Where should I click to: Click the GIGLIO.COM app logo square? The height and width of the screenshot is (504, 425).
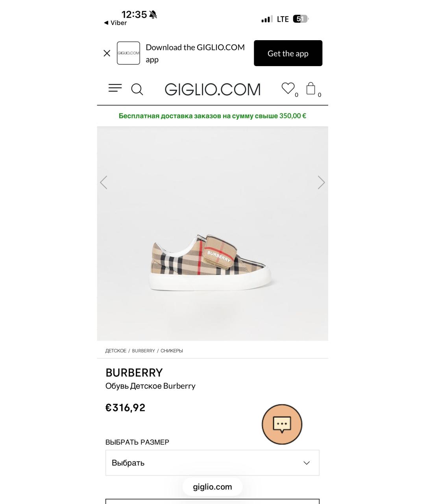point(128,53)
